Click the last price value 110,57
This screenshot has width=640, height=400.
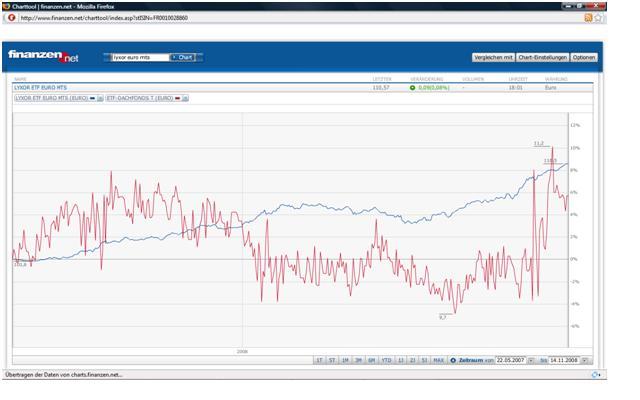pos(381,88)
